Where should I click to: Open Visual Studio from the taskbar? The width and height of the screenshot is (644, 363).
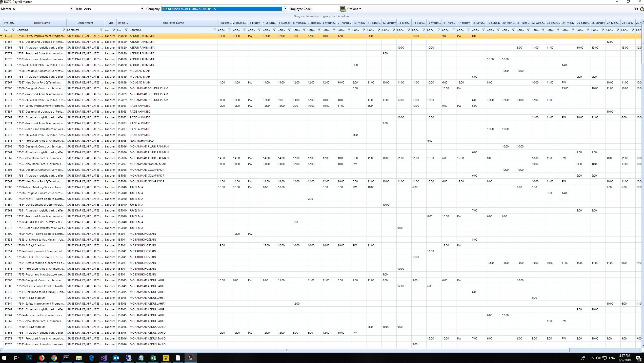104,358
